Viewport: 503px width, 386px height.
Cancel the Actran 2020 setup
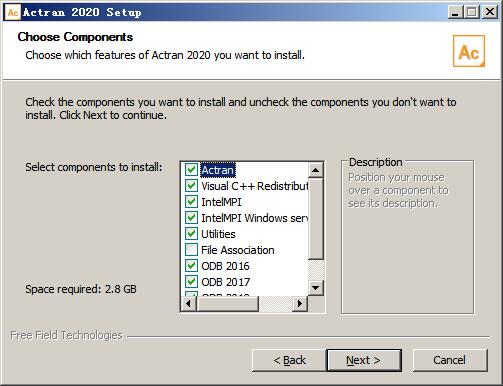coord(450,360)
